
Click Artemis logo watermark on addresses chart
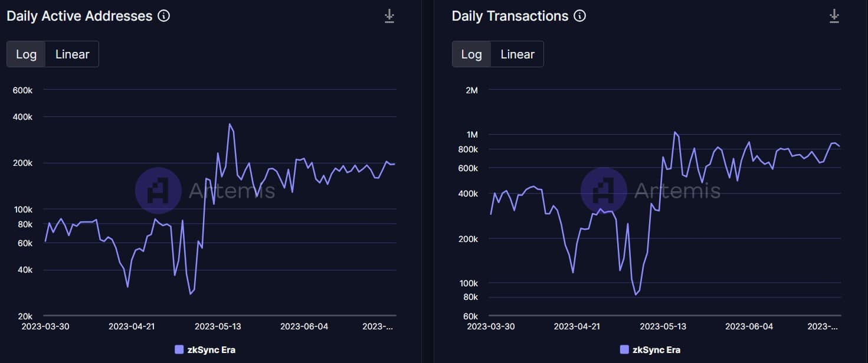coord(158,190)
